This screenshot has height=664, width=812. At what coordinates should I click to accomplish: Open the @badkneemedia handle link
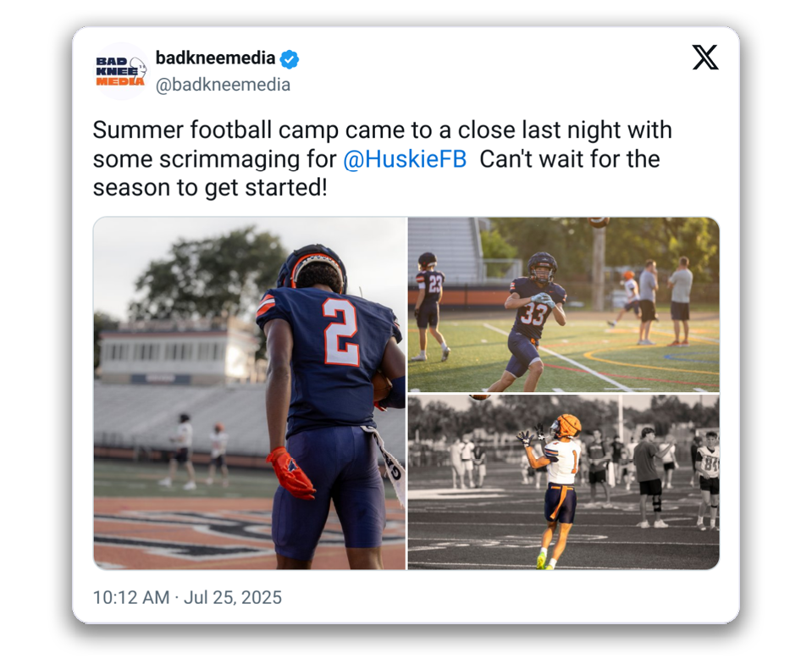coord(223,85)
